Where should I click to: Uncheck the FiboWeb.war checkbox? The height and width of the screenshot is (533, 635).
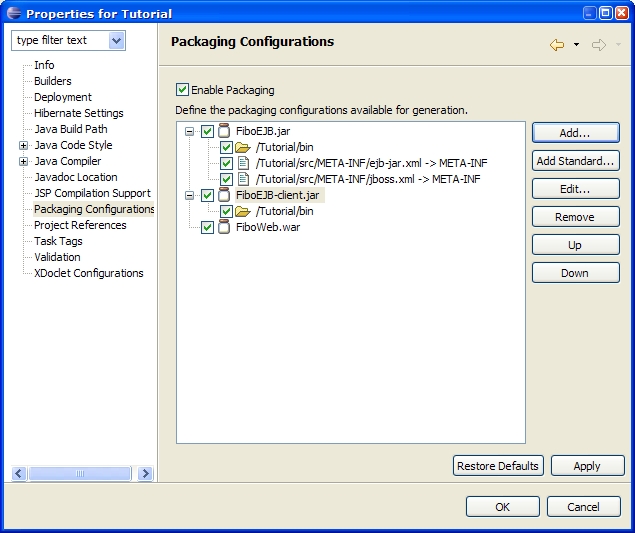click(x=207, y=227)
